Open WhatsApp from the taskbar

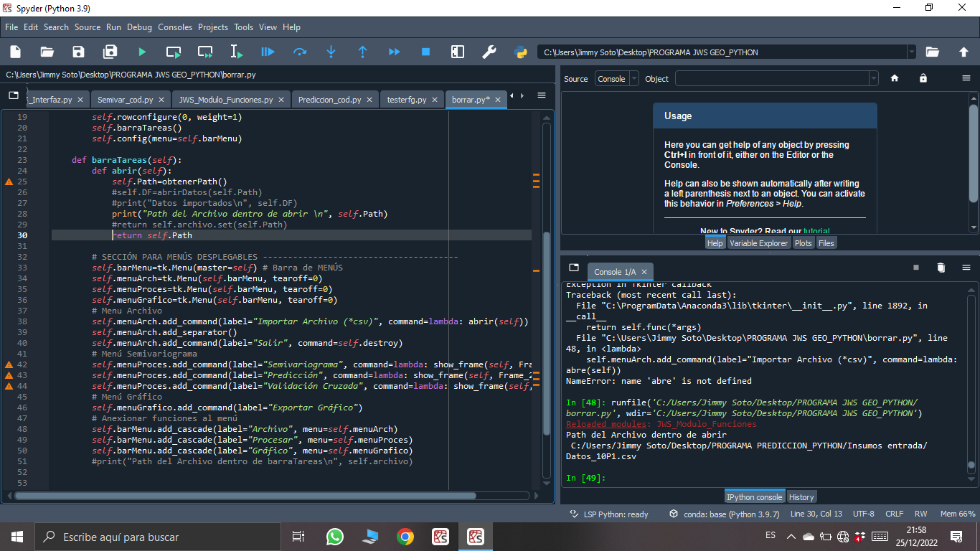click(334, 537)
